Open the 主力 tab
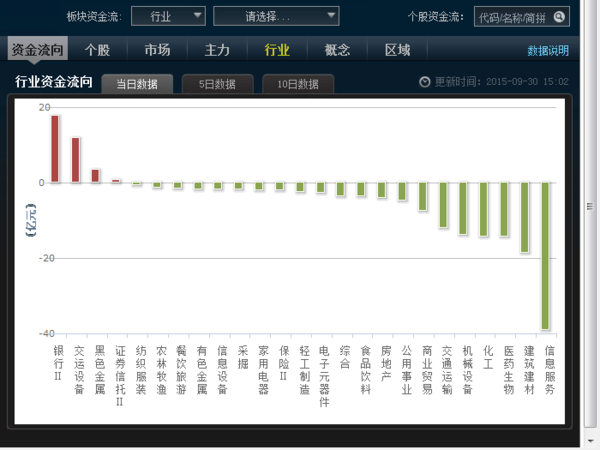The image size is (600, 450). (x=217, y=50)
